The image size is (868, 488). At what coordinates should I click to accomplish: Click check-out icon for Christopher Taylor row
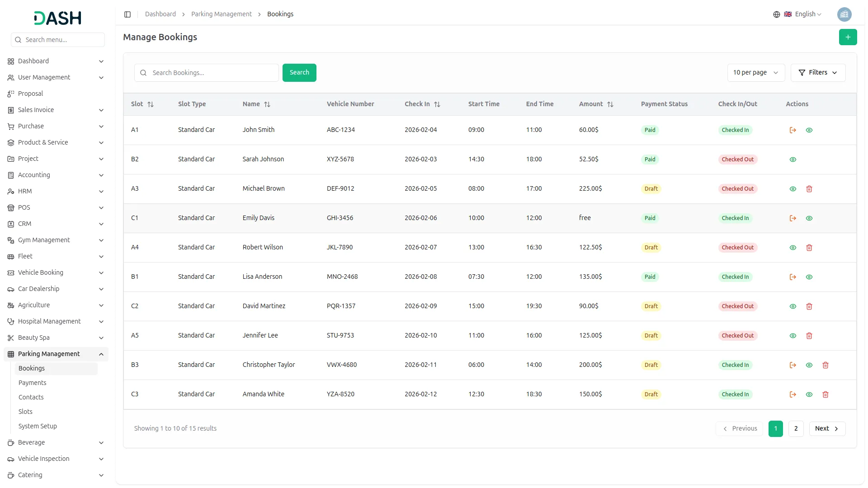(x=793, y=365)
